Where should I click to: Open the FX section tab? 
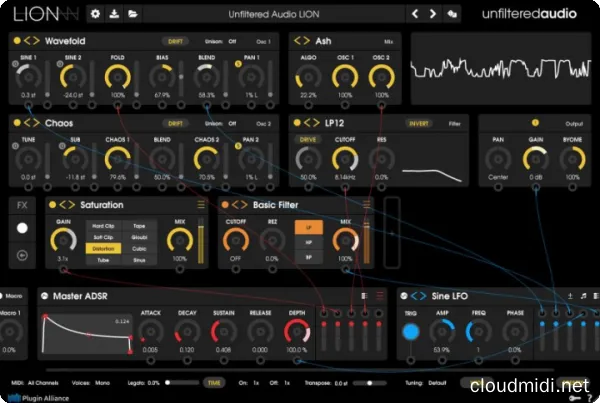(x=23, y=205)
